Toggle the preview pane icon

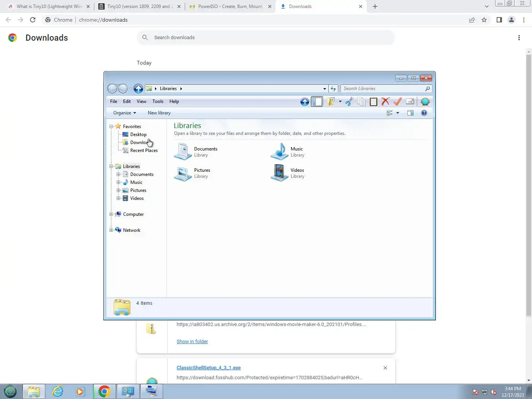point(410,113)
